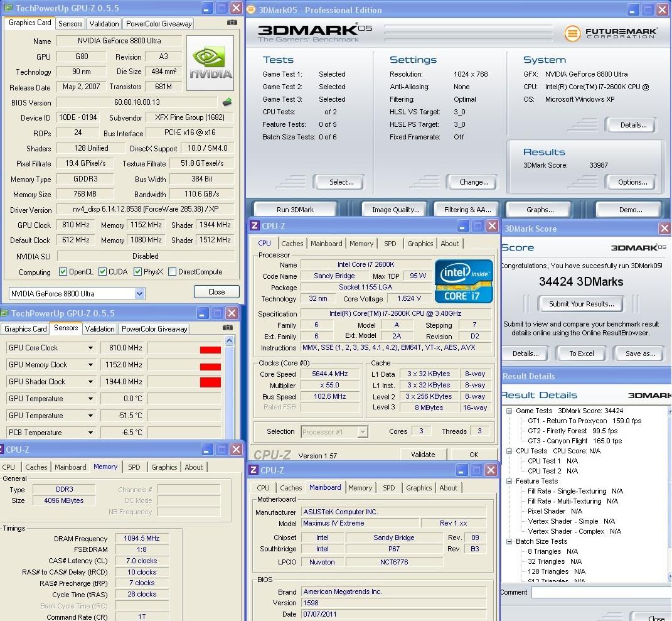Collapse the CPU Tests tree node
Image resolution: width=672 pixels, height=621 pixels.
pos(509,451)
